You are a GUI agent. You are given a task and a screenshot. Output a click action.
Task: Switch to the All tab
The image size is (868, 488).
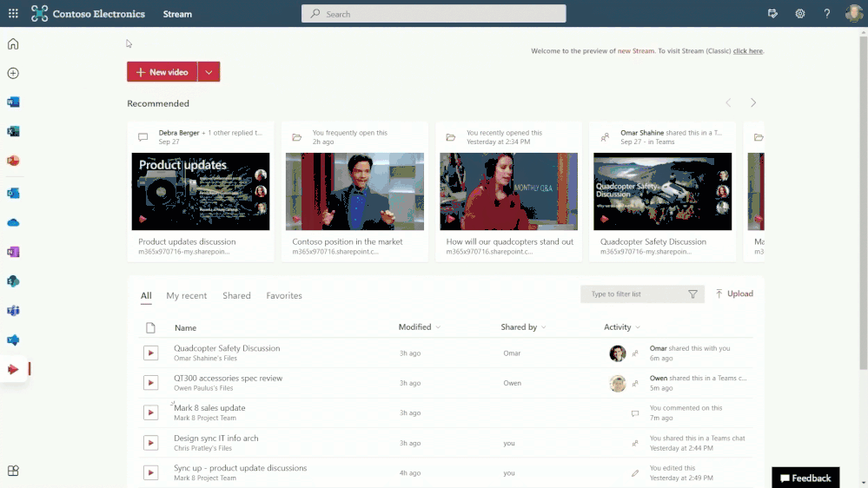[146, 295]
